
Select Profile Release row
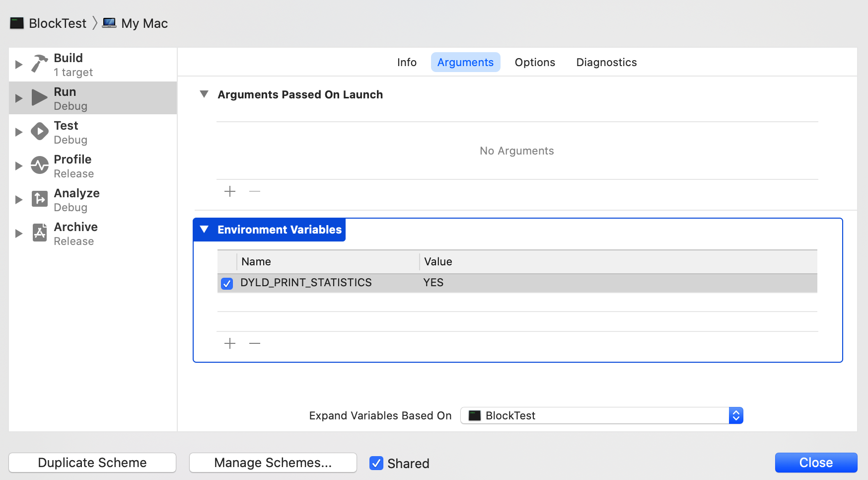tap(93, 166)
